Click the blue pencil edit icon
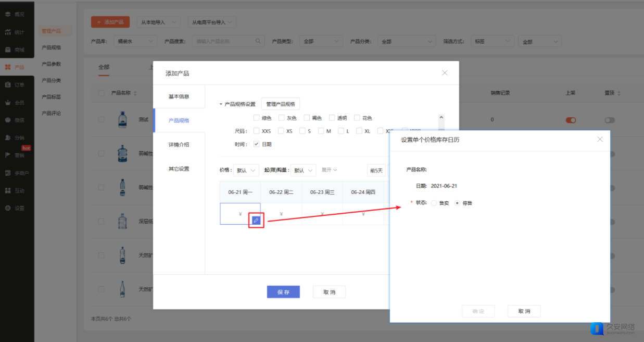 [x=256, y=221]
